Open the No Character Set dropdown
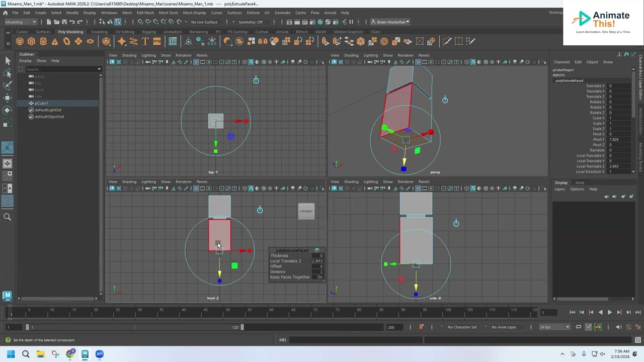 462,327
